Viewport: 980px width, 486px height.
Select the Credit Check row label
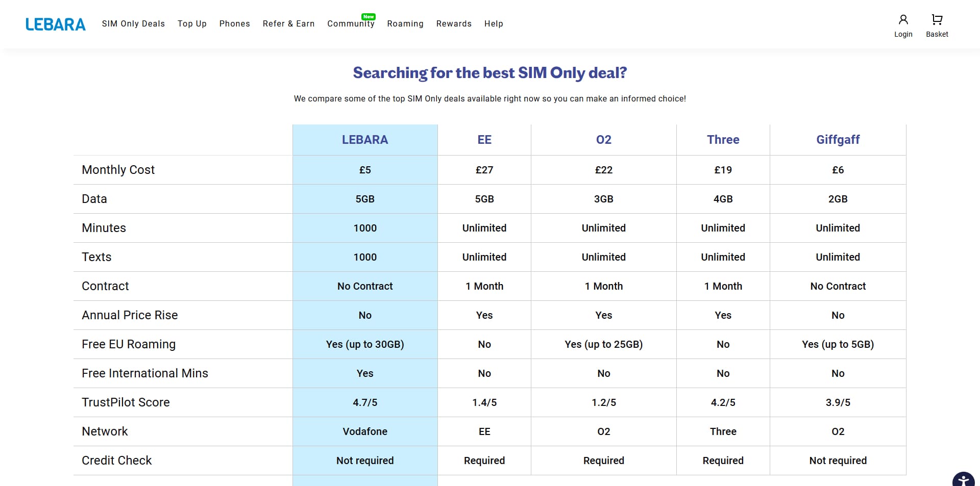117,461
